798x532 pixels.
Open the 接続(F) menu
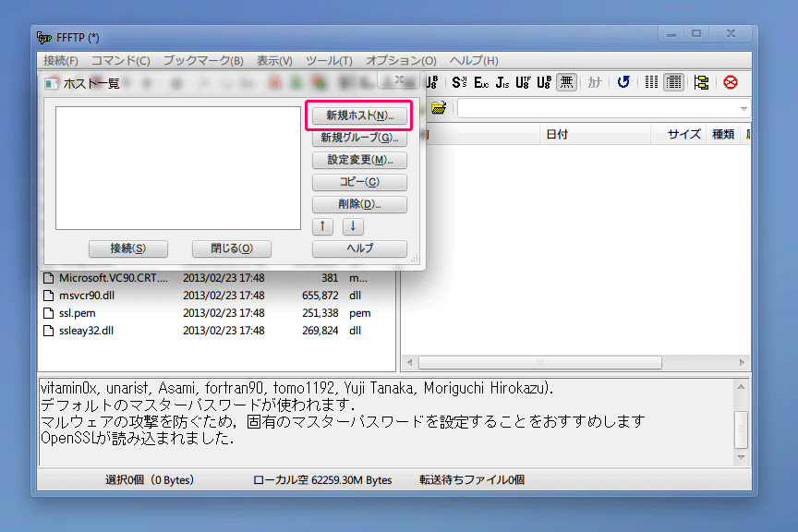61,60
